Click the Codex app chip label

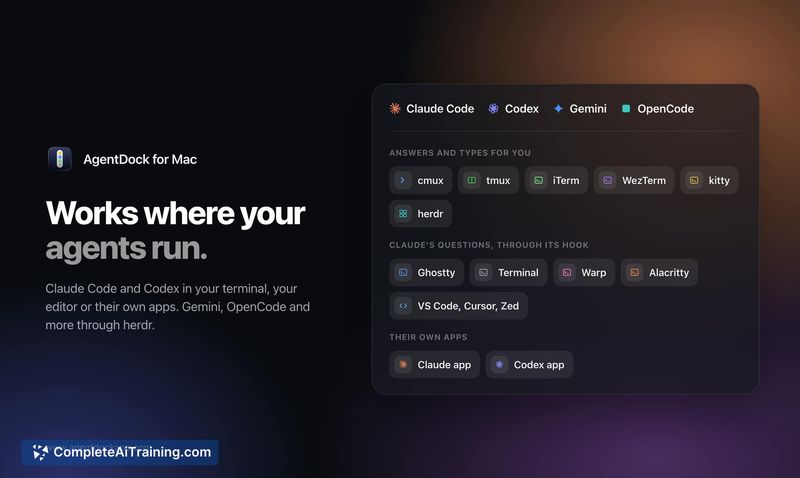click(539, 365)
